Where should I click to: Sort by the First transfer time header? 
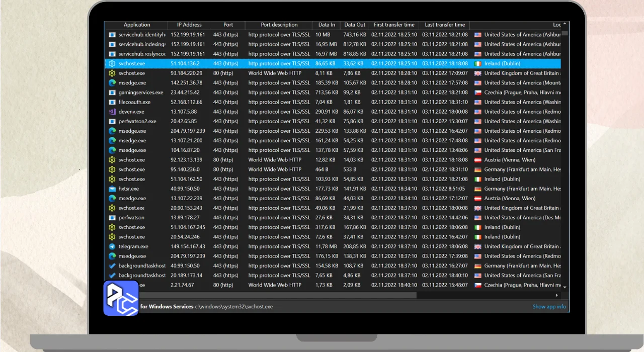(394, 25)
